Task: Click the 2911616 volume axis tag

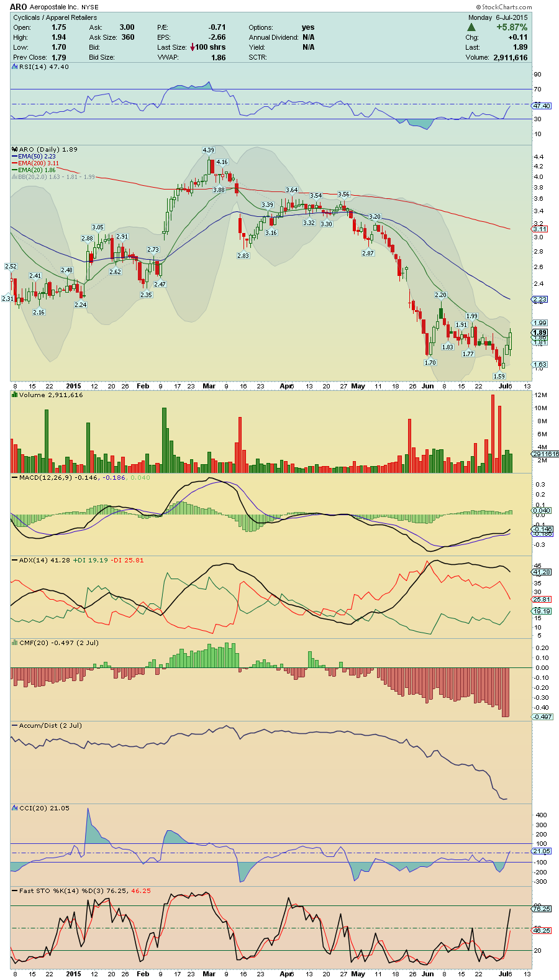Action: click(x=545, y=454)
